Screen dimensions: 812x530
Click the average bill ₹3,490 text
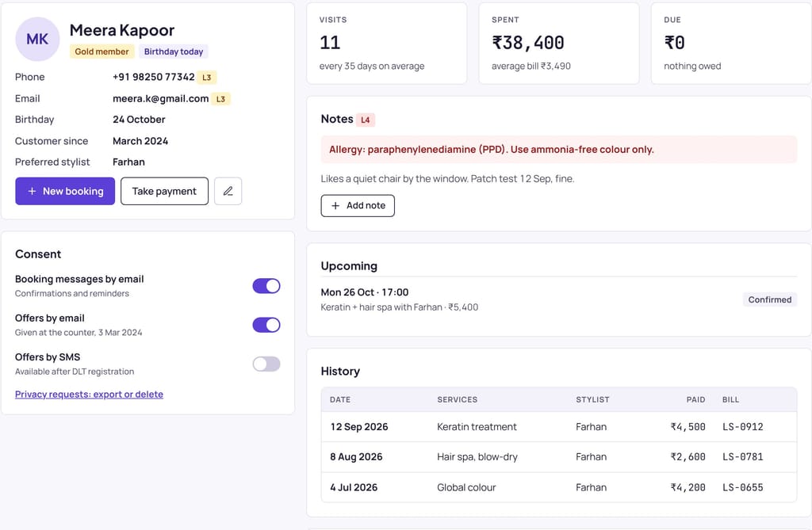(530, 67)
